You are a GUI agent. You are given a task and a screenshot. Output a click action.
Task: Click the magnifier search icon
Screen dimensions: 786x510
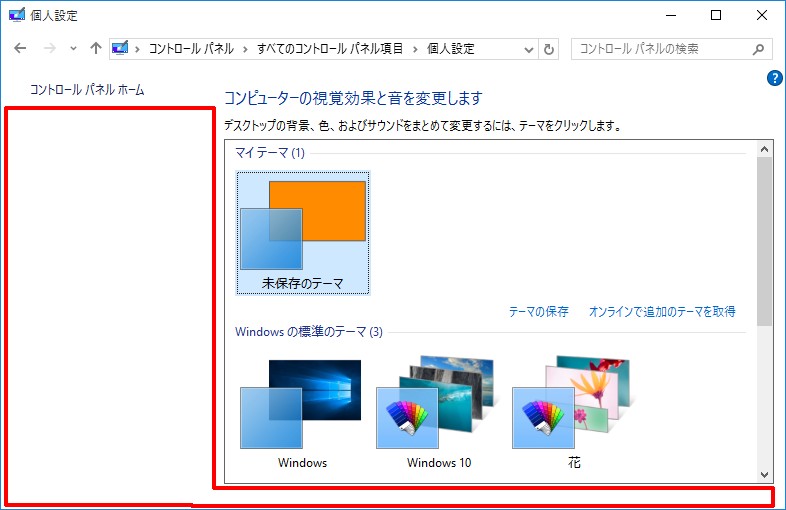coord(758,49)
